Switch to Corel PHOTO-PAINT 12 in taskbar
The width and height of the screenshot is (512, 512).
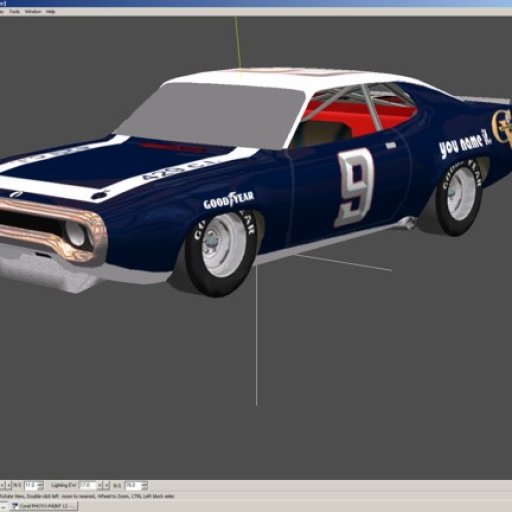pyautogui.click(x=43, y=506)
